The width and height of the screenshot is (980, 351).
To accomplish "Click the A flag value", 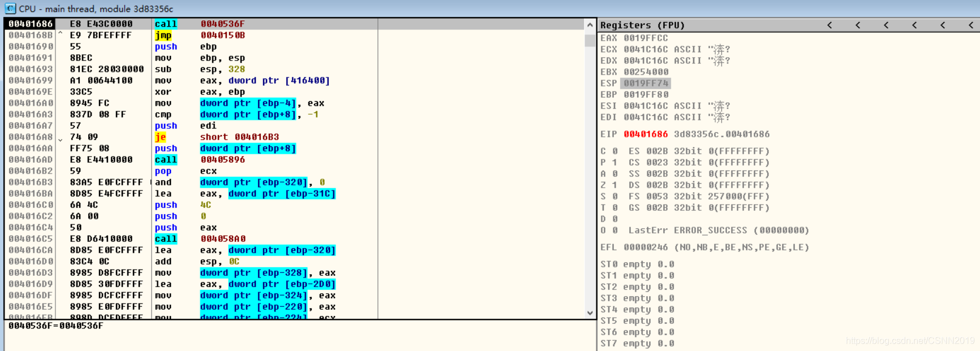I will [615, 174].
